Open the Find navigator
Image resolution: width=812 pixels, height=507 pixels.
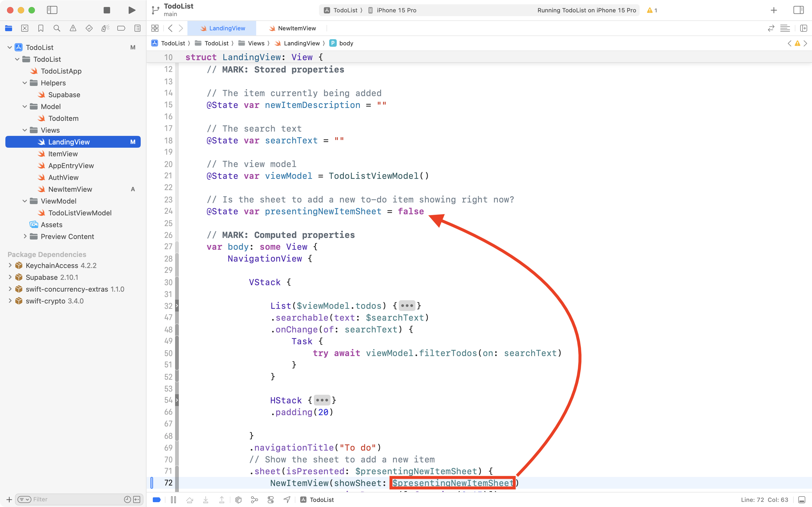pos(57,28)
